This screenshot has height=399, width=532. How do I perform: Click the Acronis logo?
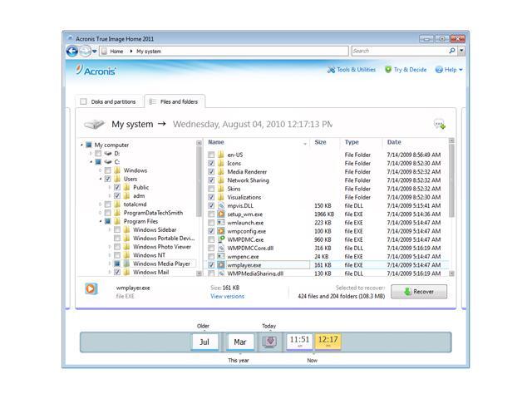tap(96, 70)
